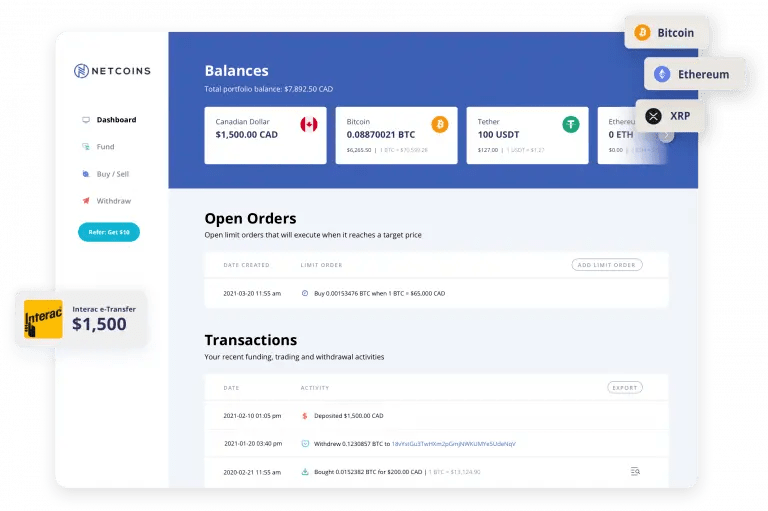
Task: Show next balances with the carousel arrow
Action: pyautogui.click(x=666, y=135)
